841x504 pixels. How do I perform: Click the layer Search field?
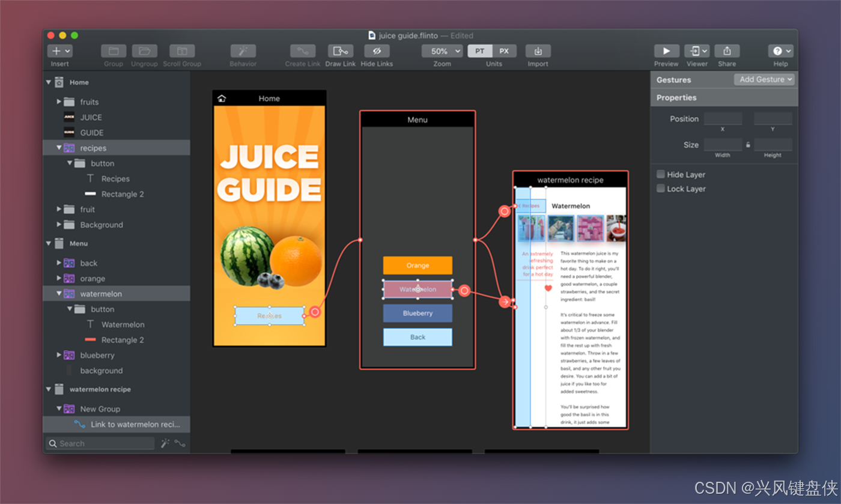100,443
